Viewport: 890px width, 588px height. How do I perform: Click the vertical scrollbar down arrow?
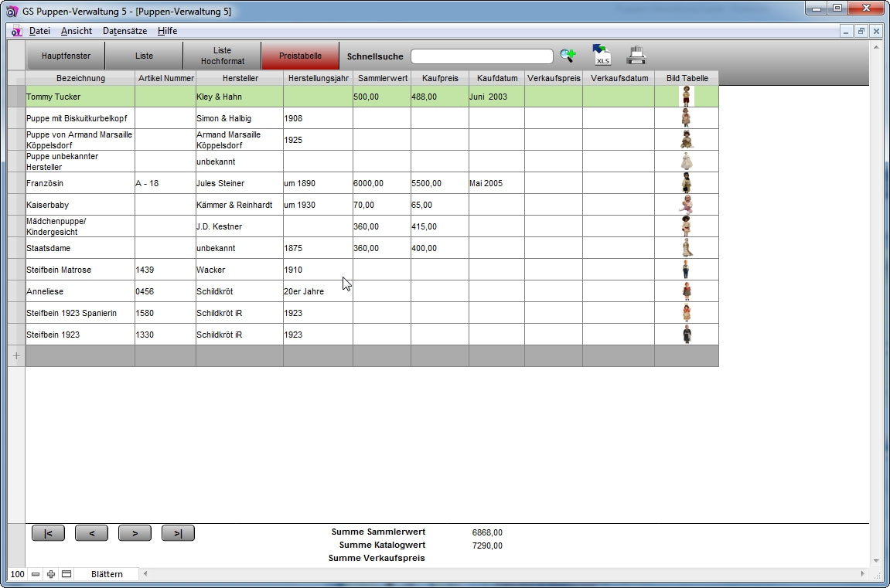coord(875,561)
